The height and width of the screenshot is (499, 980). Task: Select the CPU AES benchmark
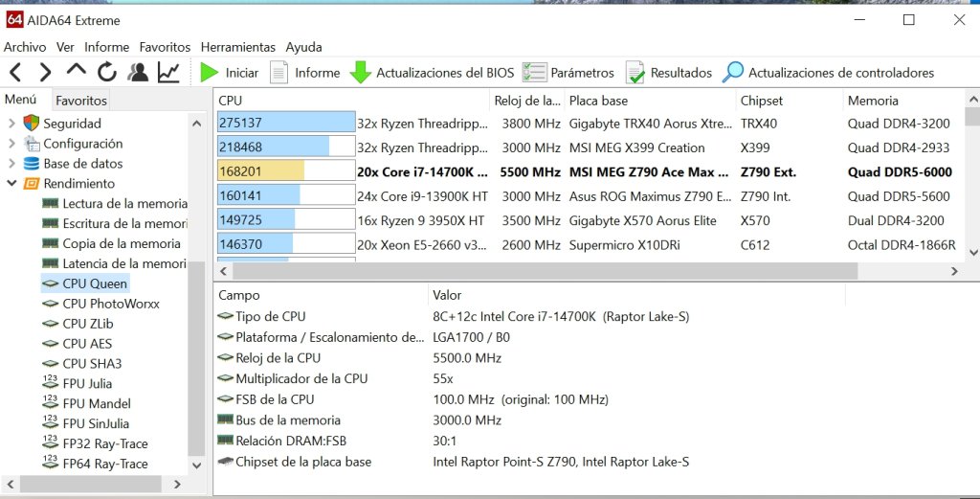pyautogui.click(x=77, y=343)
